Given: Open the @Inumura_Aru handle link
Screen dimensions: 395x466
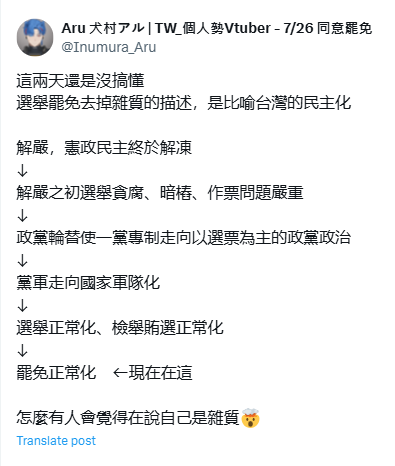Looking at the screenshot, I should pos(109,47).
